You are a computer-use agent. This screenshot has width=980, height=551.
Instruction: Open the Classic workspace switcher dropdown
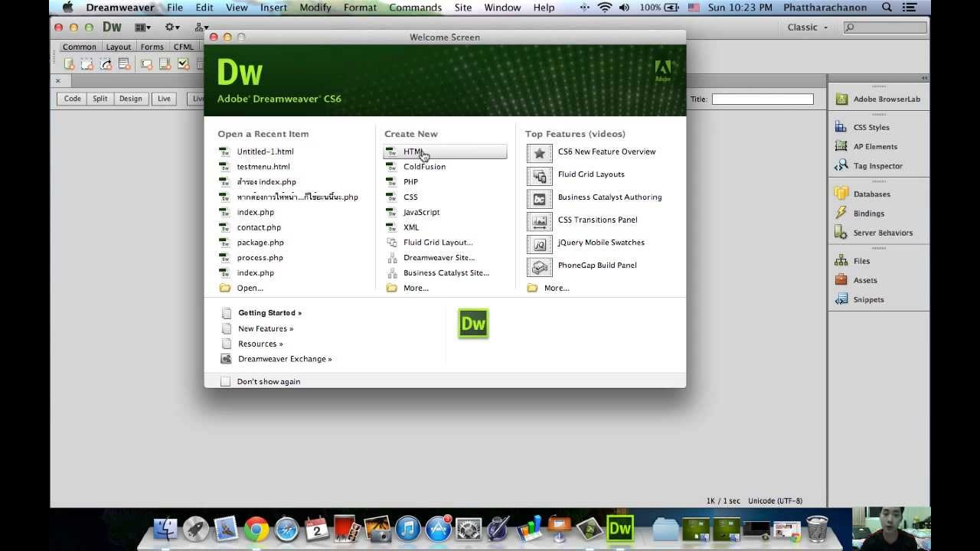(808, 27)
